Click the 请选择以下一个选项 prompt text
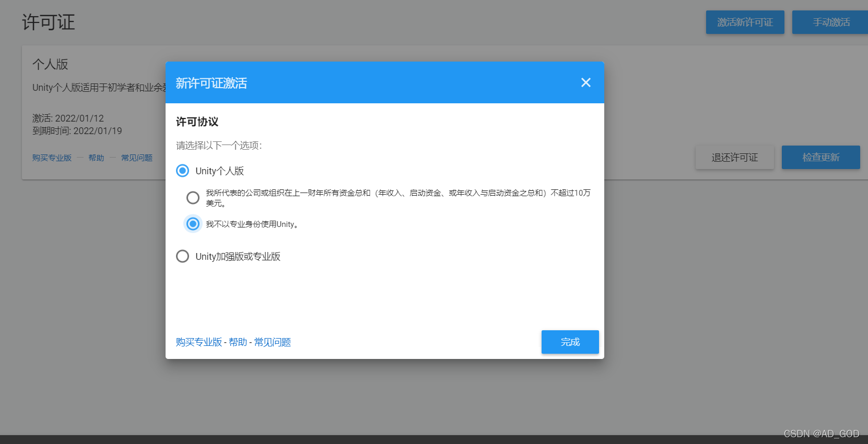This screenshot has height=444, width=868. [x=219, y=145]
